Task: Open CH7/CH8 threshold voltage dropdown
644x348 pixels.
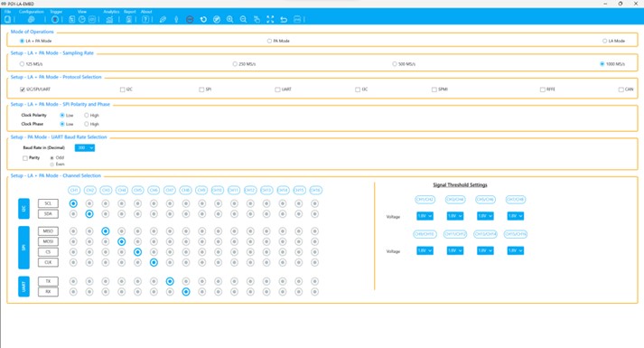Action: pyautogui.click(x=516, y=216)
